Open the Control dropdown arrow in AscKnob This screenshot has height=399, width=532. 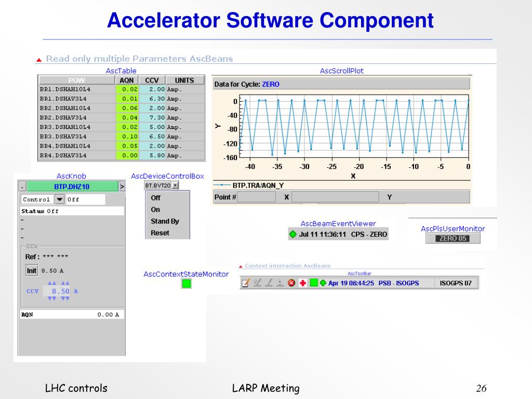(x=60, y=199)
